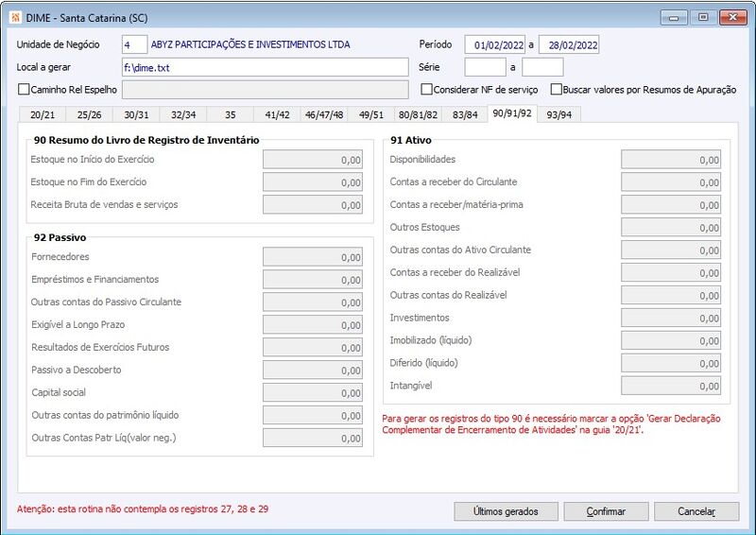Viewport: 756px width, 535px height.
Task: Click Passivo a Descoberto value field
Action: click(x=313, y=371)
